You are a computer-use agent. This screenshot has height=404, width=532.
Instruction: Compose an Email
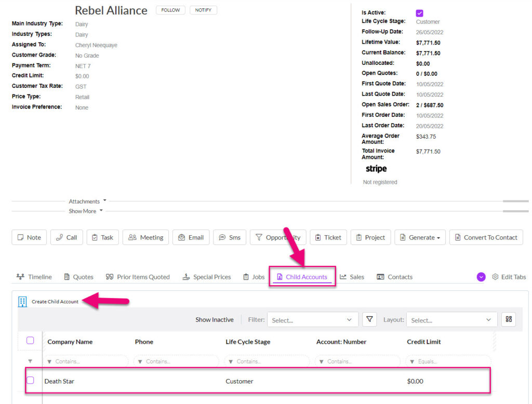pyautogui.click(x=191, y=237)
